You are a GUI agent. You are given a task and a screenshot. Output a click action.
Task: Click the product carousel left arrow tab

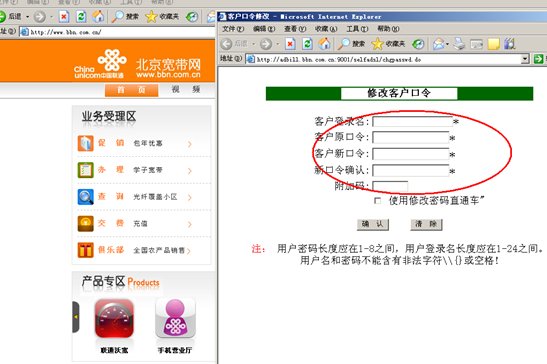pos(76,317)
